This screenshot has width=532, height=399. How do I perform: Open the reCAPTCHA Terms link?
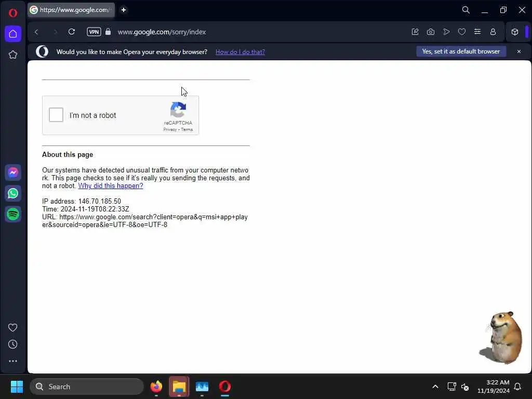[x=187, y=129]
